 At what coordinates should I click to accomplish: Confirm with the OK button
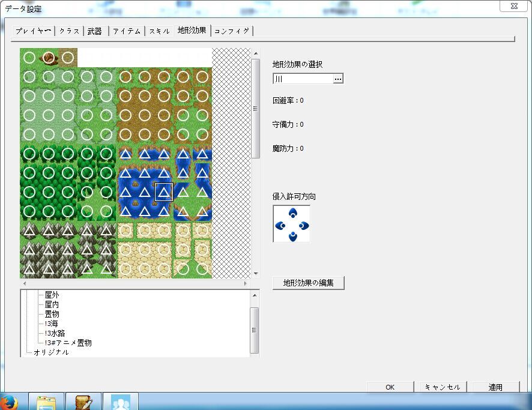point(390,387)
